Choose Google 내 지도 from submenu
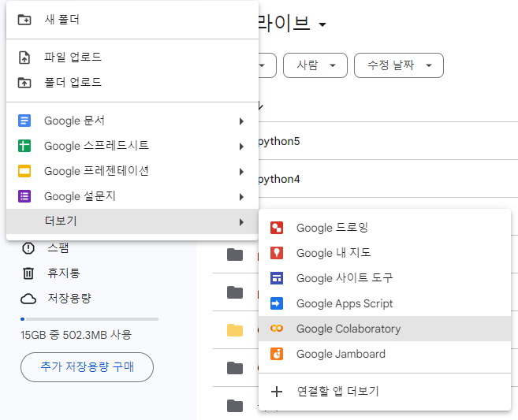The image size is (518, 420). [385, 253]
